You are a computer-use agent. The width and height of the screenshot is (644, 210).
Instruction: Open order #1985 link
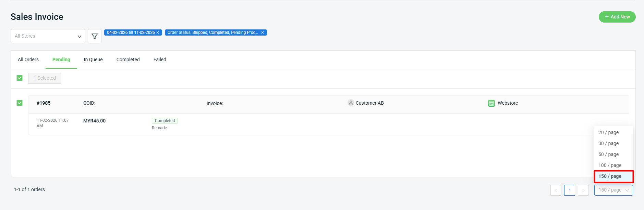44,103
